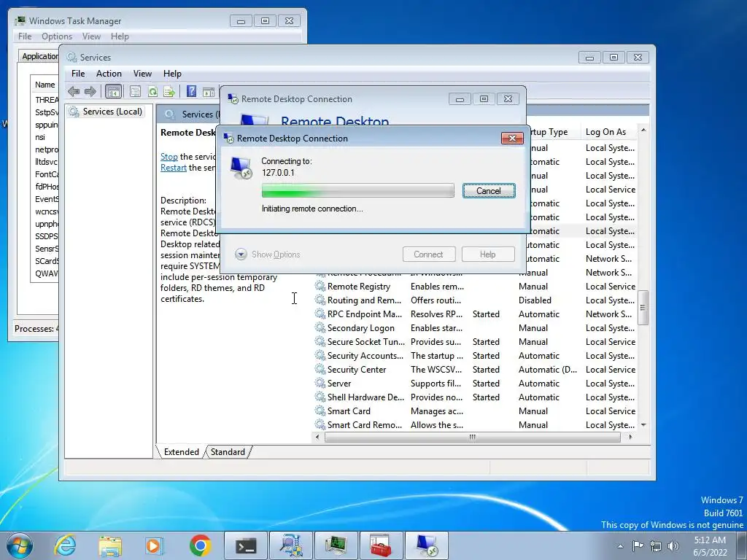The image size is (747, 560).
Task: Refresh the services list
Action: click(152, 91)
